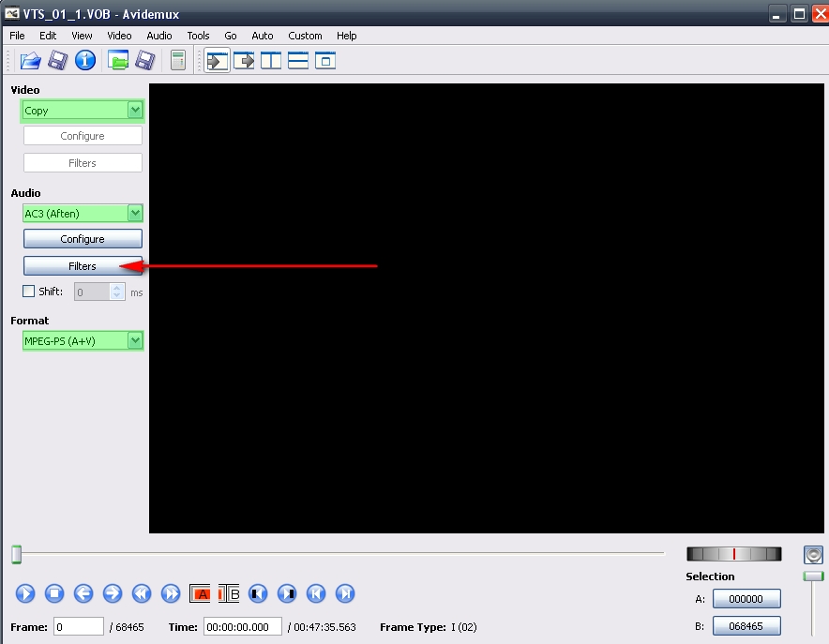Show video information via blue info icon

[x=85, y=61]
